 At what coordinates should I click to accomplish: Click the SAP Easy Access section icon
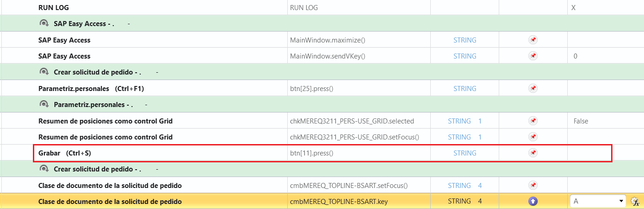click(44, 23)
